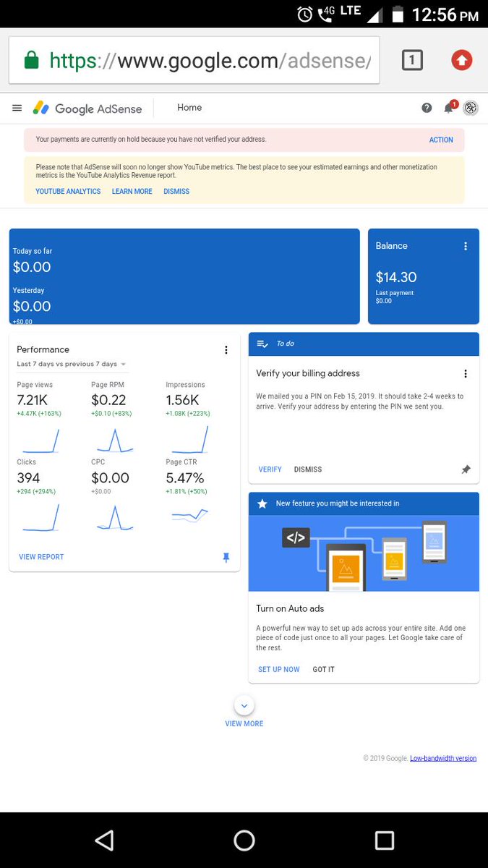Click the Page views sparkline chart

(40, 441)
